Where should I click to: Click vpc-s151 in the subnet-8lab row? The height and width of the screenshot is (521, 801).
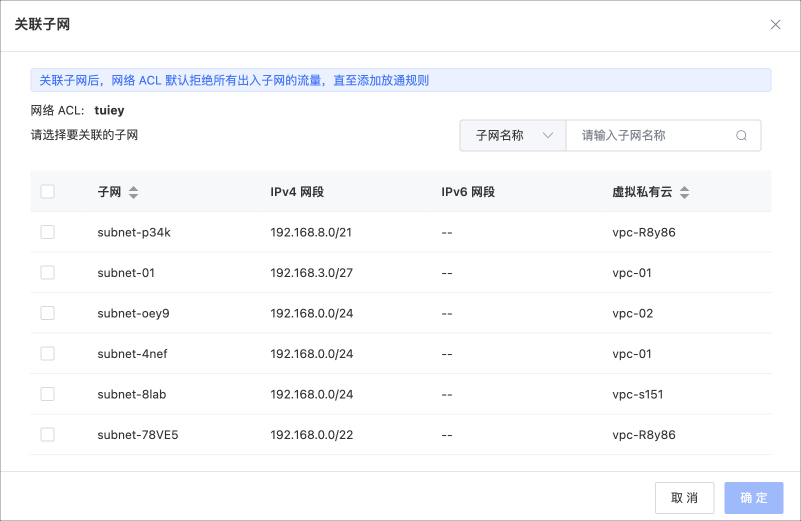pos(637,394)
